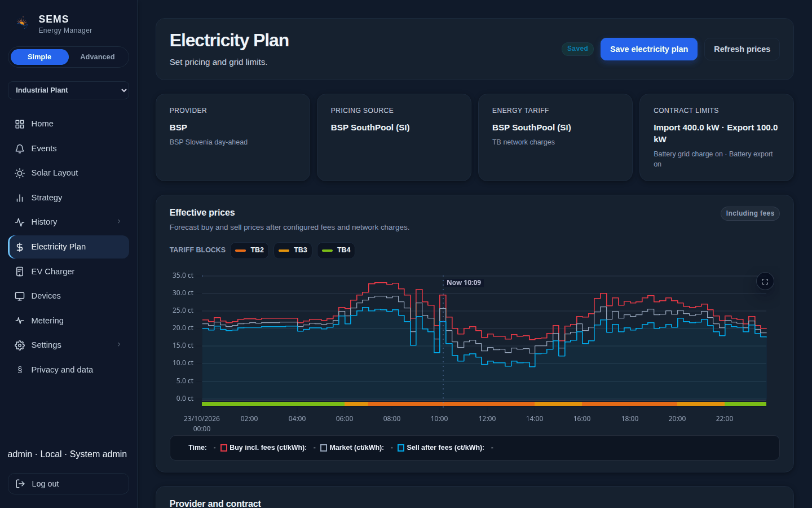Open the Metering page
This screenshot has width=812, height=508.
click(x=68, y=321)
